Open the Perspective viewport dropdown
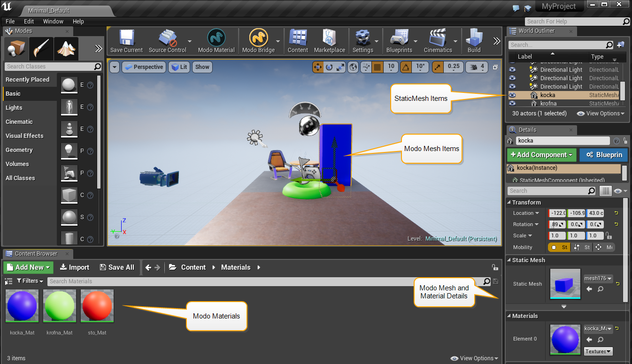This screenshot has width=632, height=364. pyautogui.click(x=144, y=67)
